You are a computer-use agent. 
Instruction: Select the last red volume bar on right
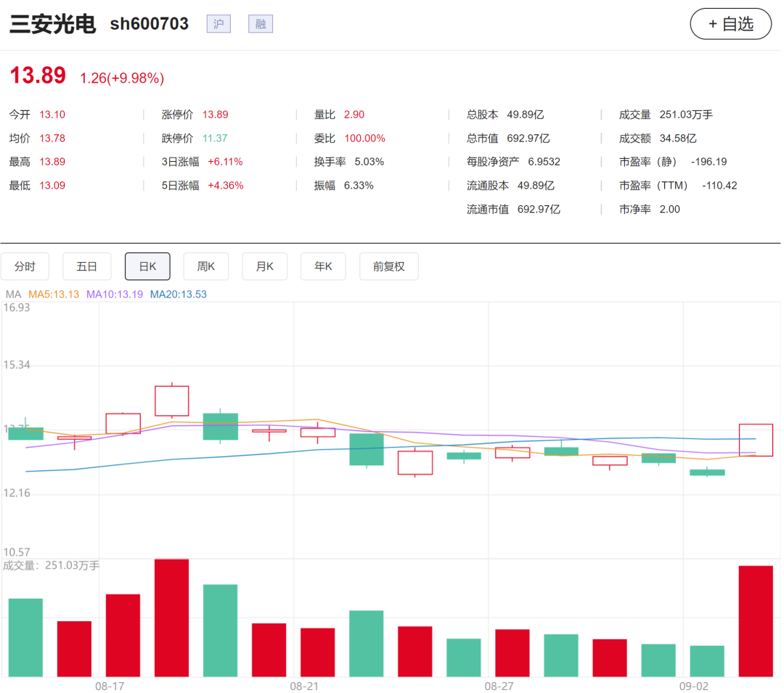point(756,621)
